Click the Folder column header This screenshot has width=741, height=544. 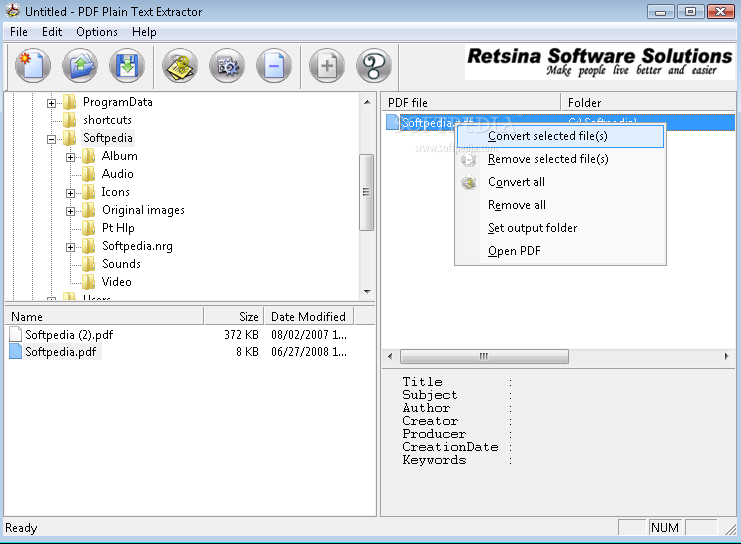pos(585,102)
